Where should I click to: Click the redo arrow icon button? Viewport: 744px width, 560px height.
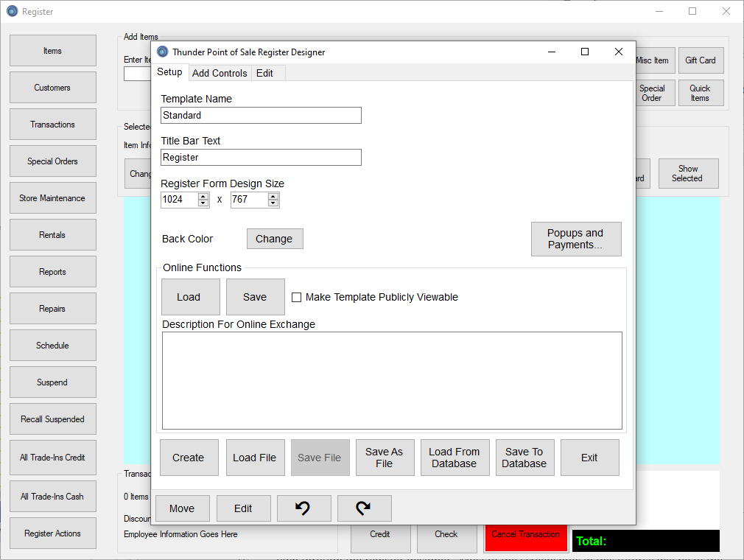[364, 508]
